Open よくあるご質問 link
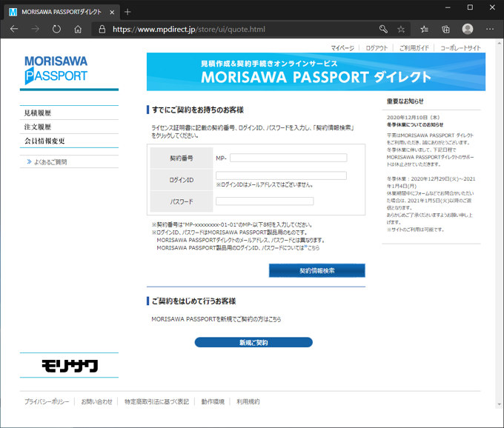Screen dimensions: 504x428 tap(50, 162)
